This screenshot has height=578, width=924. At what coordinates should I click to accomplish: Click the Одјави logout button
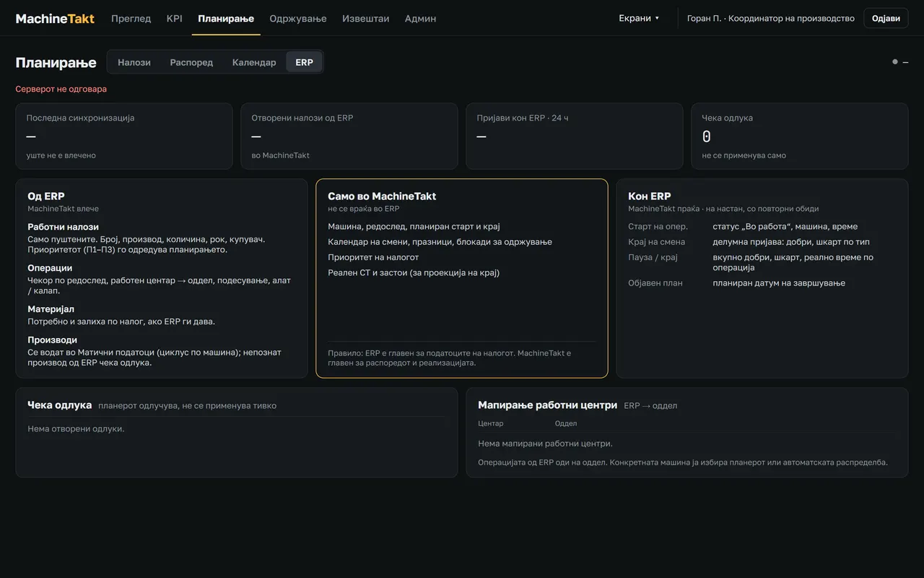pyautogui.click(x=886, y=18)
